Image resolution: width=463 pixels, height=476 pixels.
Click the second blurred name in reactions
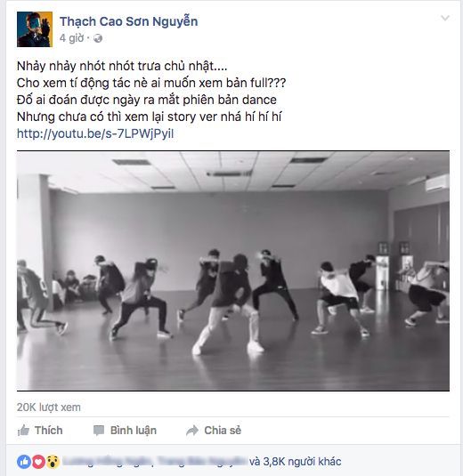tap(202, 462)
